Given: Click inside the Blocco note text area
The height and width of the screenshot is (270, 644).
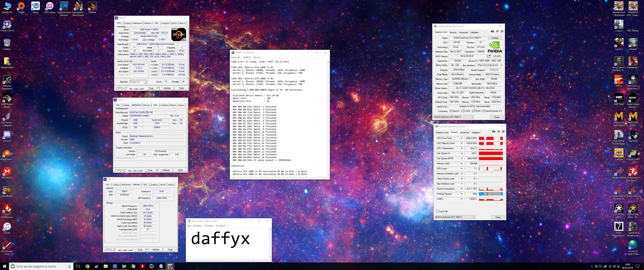Looking at the screenshot, I should [x=227, y=243].
